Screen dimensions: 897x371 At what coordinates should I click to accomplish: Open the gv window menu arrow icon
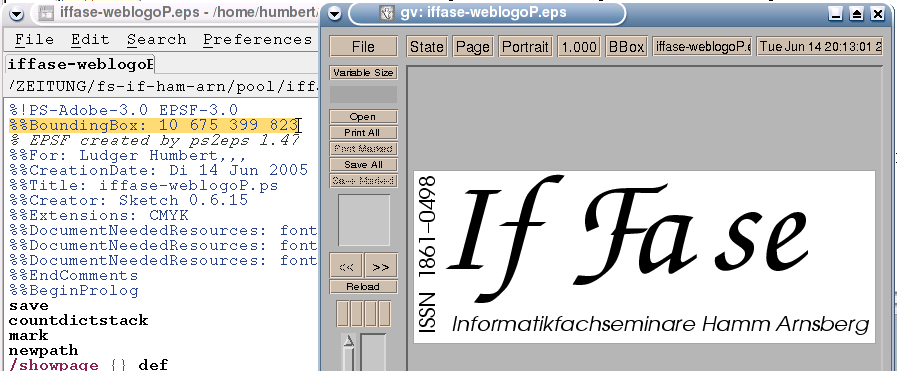[x=335, y=14]
